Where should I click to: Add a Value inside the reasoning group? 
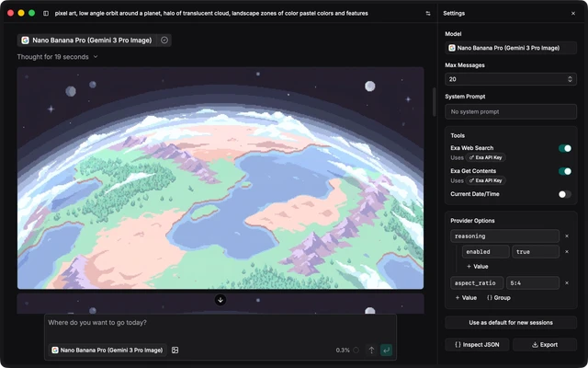click(477, 267)
